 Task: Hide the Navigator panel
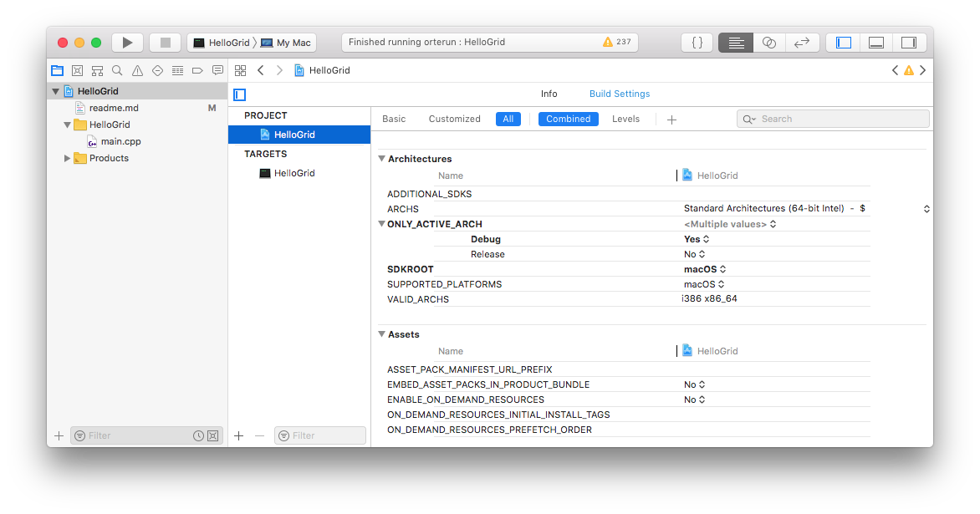(842, 42)
